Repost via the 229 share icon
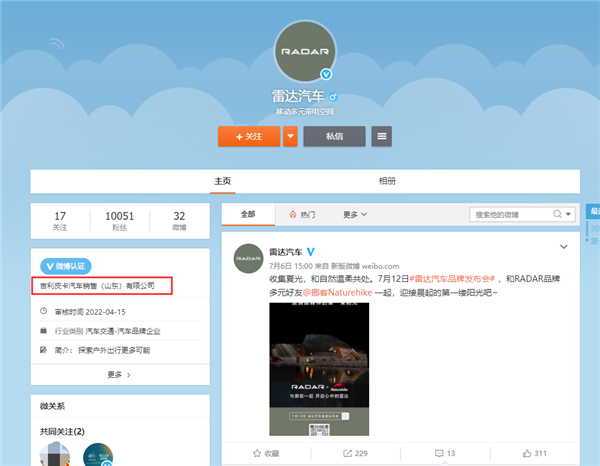Image resolution: width=600 pixels, height=466 pixels. [355, 453]
